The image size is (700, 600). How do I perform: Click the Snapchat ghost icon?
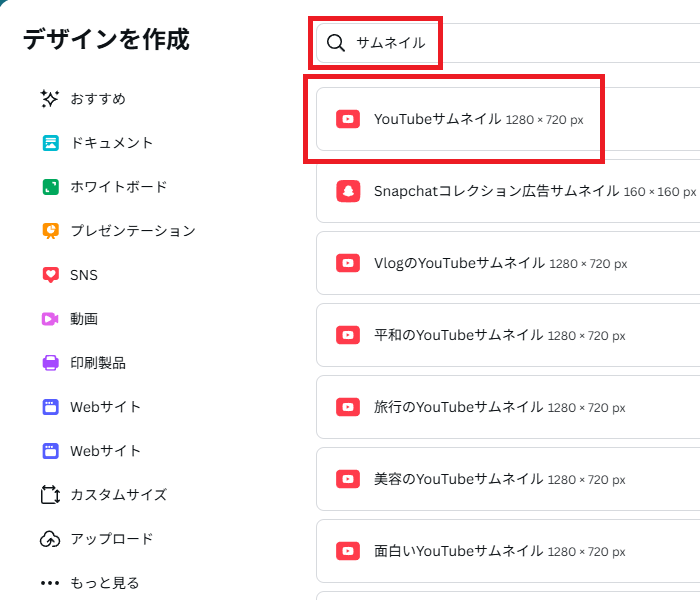tap(348, 191)
